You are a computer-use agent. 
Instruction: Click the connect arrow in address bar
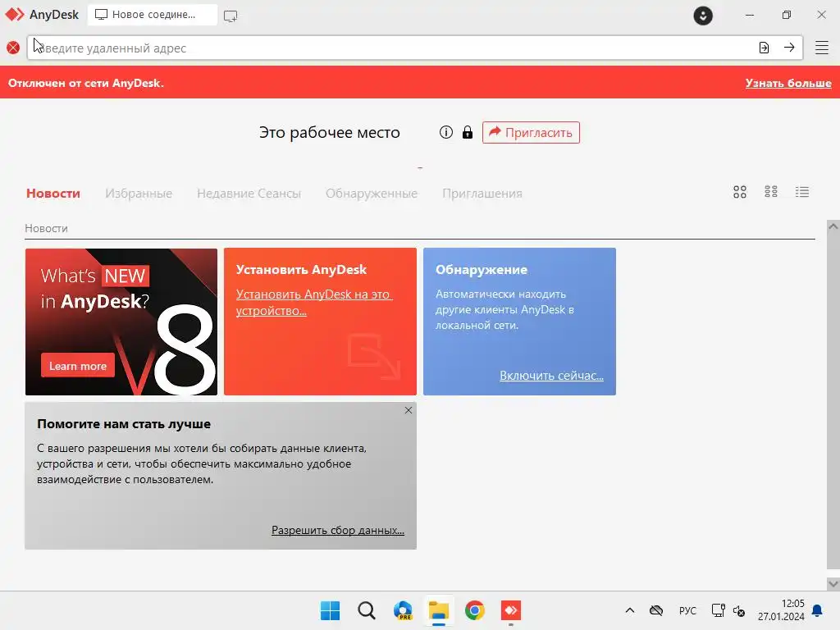789,48
